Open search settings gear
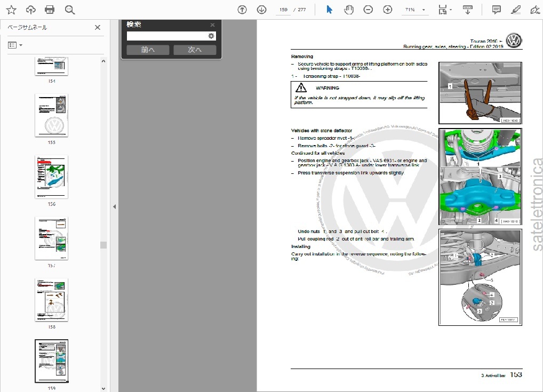This screenshot has width=543, height=392. pos(211,36)
